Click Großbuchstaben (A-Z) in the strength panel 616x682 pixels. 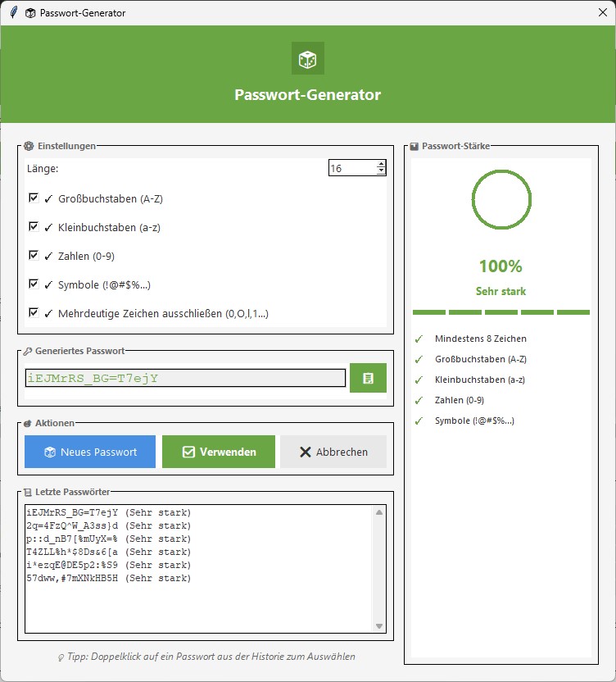click(481, 359)
